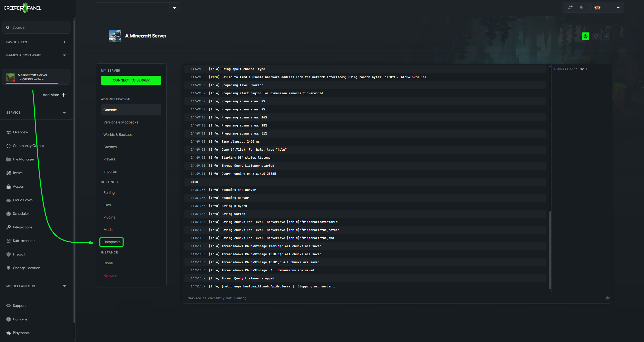Open the server selector dropdown at the top
The image size is (644, 342).
[x=174, y=8]
